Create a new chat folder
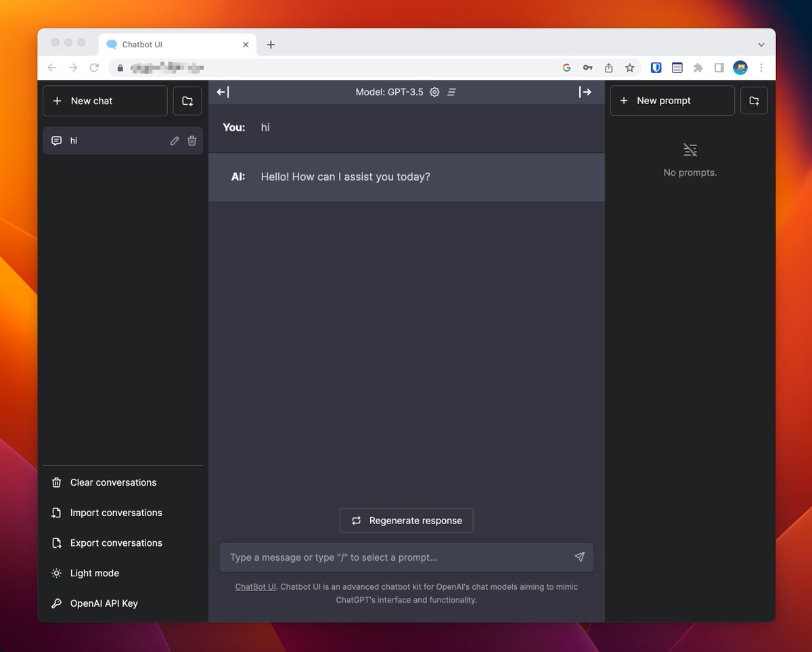The image size is (812, 652). point(187,101)
